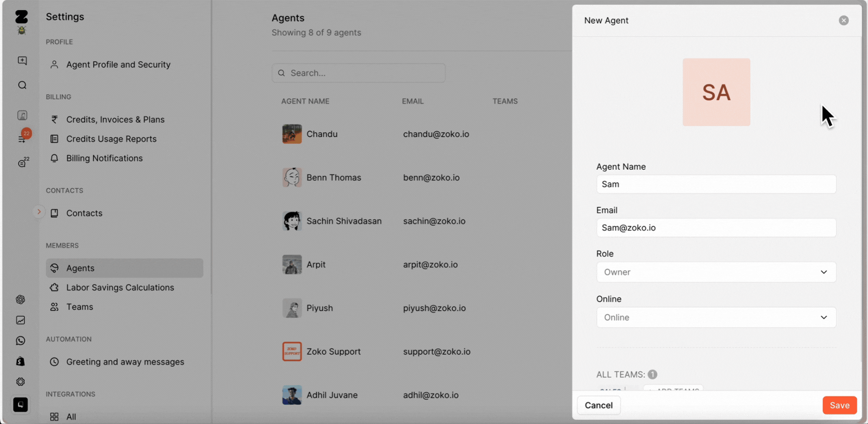Click the Agent Name field containing Sam
868x424 pixels.
tap(716, 184)
